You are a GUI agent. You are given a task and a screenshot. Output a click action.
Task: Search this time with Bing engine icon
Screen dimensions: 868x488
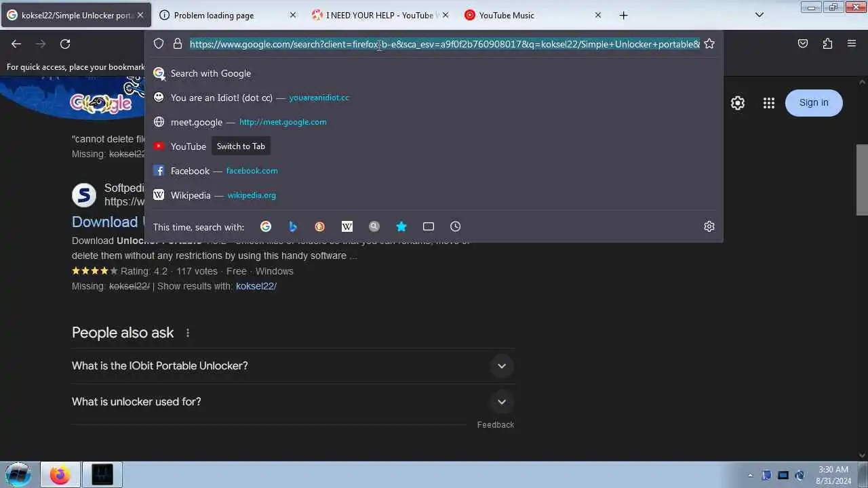tap(293, 226)
